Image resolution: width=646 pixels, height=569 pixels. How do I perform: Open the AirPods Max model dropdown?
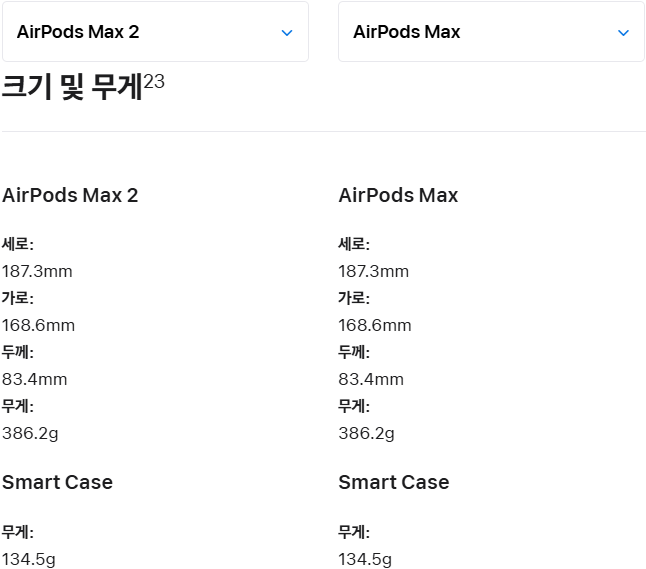(490, 32)
